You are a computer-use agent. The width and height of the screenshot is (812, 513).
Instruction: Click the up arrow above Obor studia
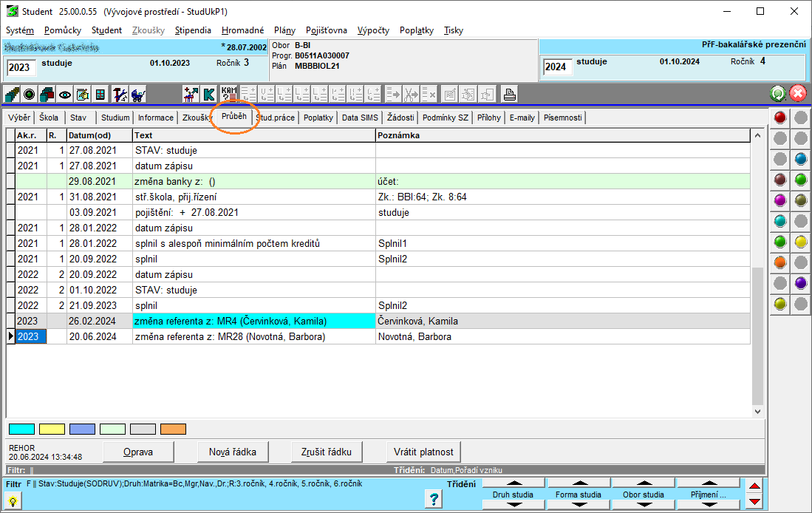(643, 483)
